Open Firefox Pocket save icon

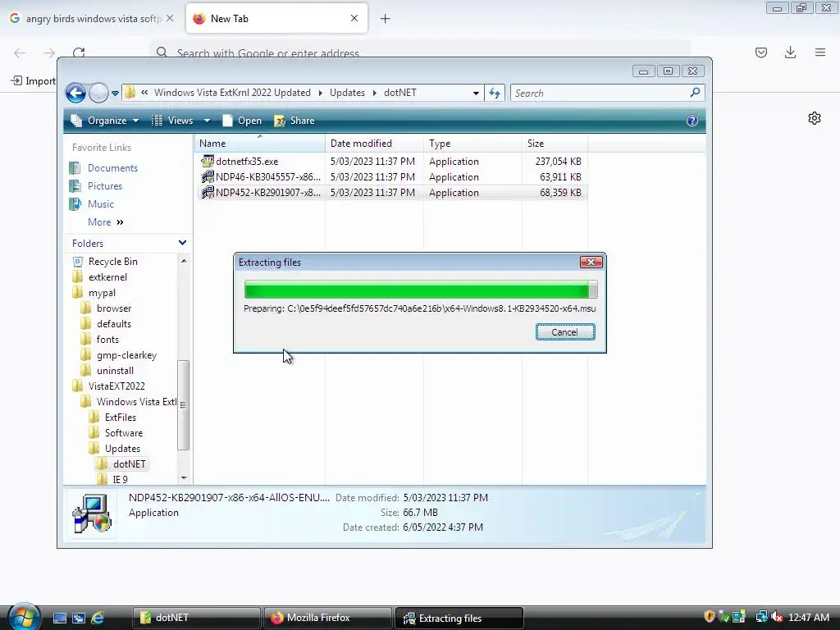coord(761,52)
